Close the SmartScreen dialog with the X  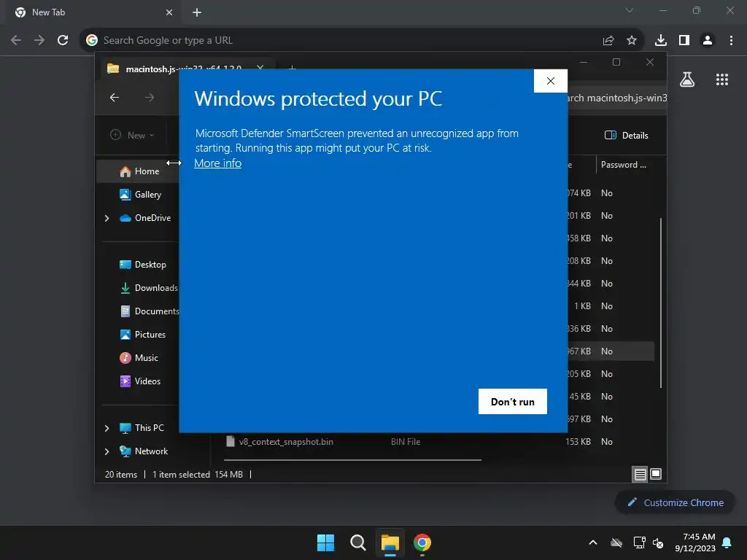[x=551, y=81]
